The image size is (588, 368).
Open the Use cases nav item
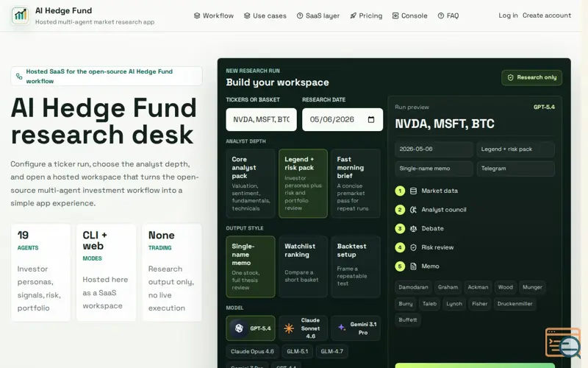(265, 15)
